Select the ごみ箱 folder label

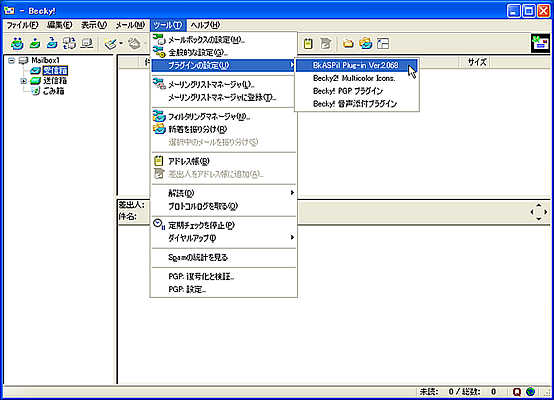53,91
